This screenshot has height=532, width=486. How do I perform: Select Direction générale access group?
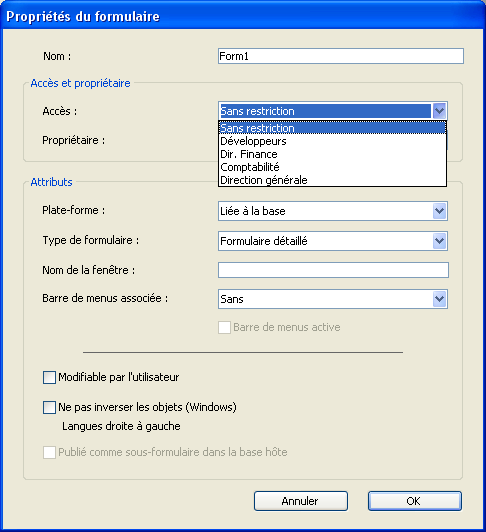[332, 180]
